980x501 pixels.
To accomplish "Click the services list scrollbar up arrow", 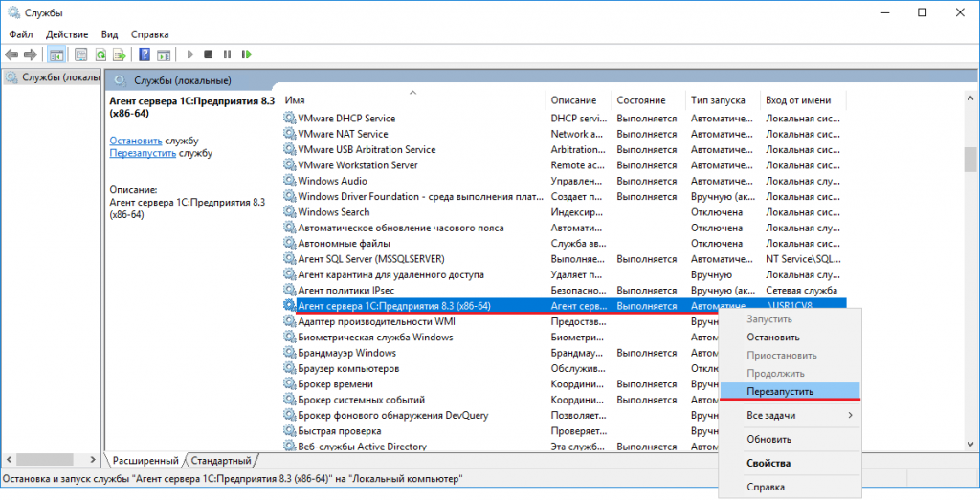I will point(970,98).
